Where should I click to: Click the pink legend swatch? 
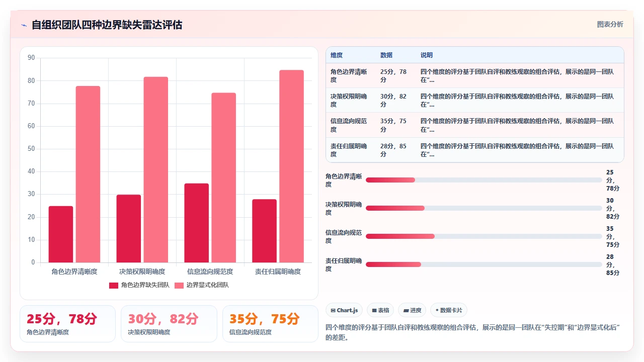point(179,285)
